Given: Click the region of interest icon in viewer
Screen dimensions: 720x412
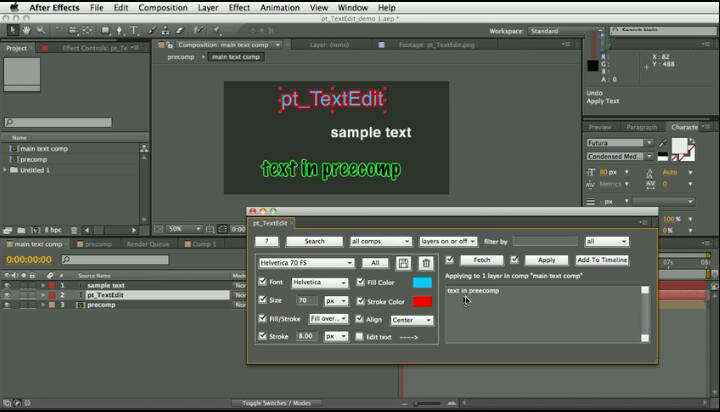Looking at the screenshot, I should tap(223, 229).
